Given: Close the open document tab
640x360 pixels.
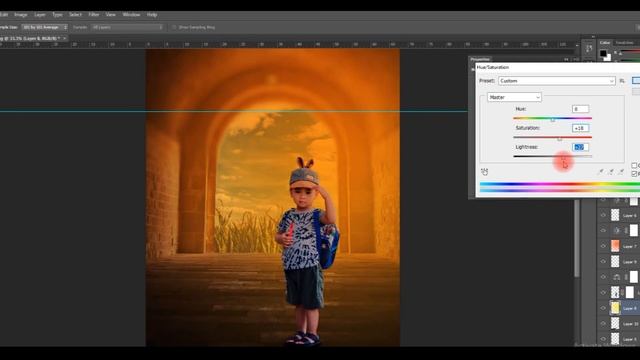Looking at the screenshot, I should click(x=64, y=38).
